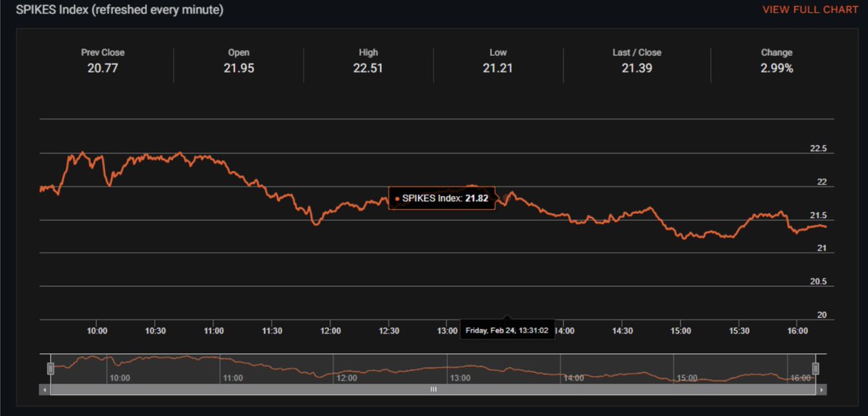Click the 10:00 main chart axis label

(x=98, y=331)
